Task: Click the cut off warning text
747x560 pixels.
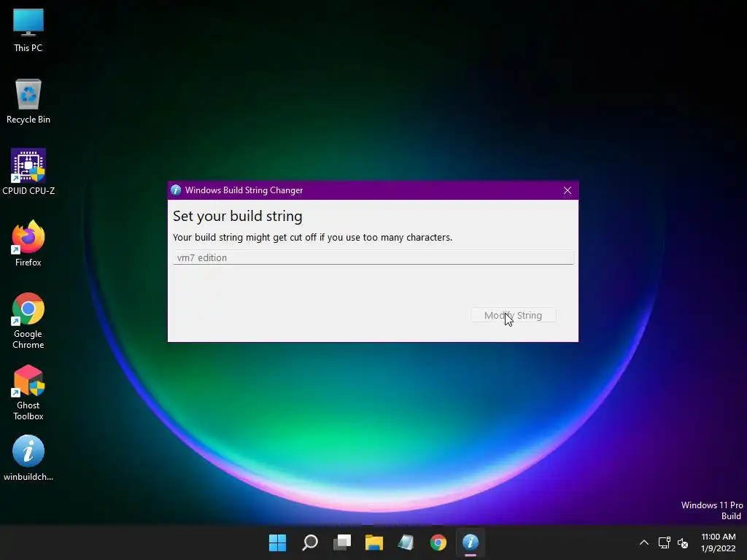Action: click(x=312, y=237)
